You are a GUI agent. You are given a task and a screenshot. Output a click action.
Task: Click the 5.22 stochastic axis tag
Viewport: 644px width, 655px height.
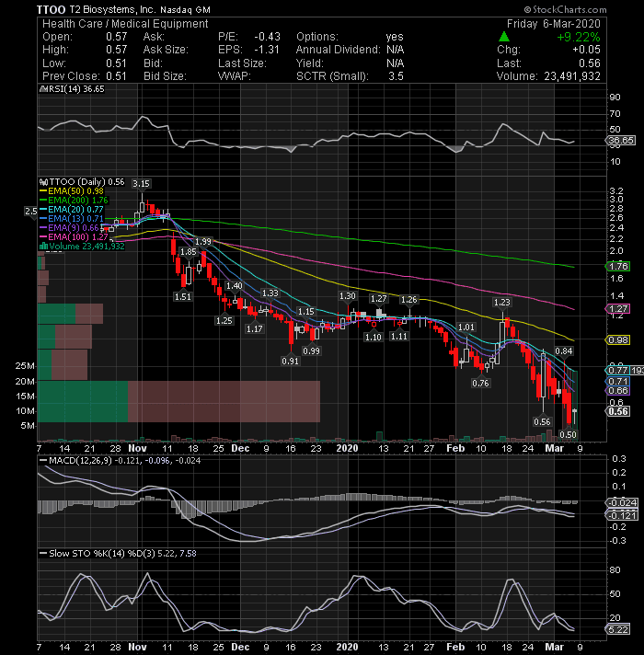[618, 629]
